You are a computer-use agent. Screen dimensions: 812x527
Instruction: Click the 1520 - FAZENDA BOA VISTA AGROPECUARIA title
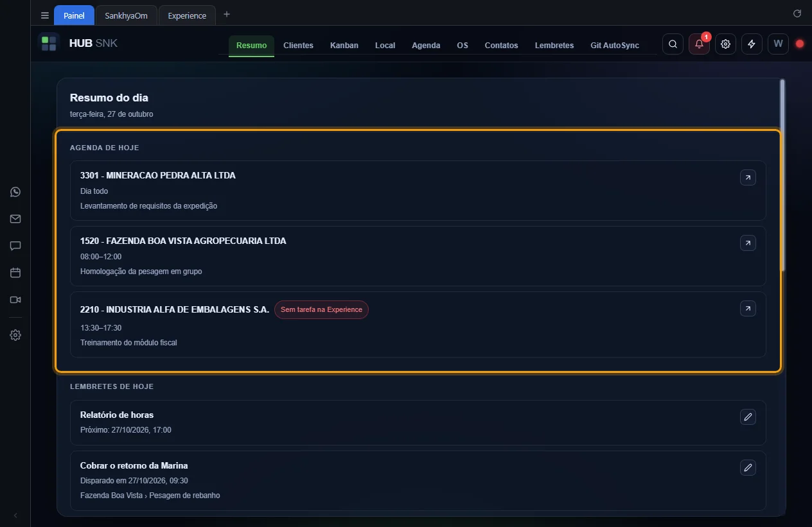pyautogui.click(x=183, y=241)
